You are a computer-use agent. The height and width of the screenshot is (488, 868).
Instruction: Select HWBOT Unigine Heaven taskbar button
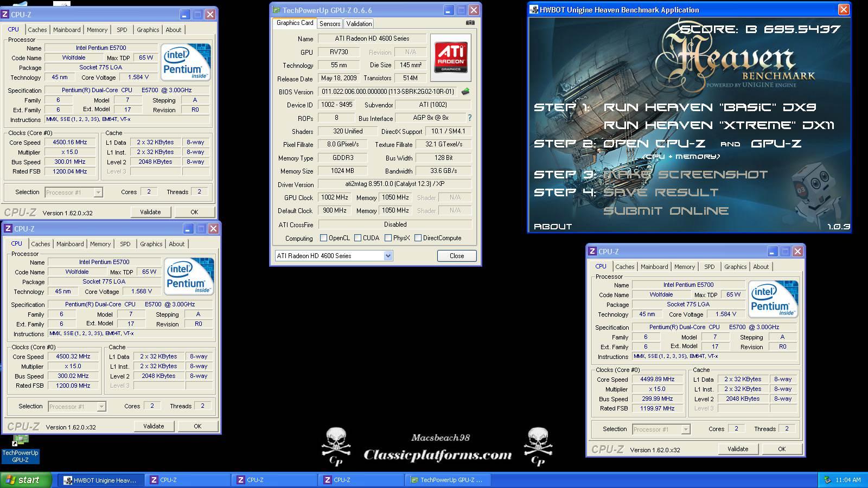[101, 480]
